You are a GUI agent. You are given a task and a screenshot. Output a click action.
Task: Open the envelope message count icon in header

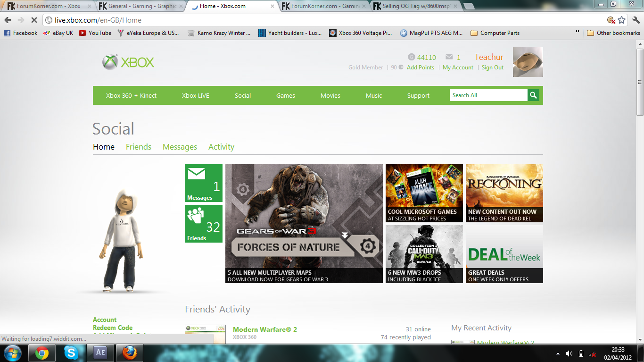pos(449,57)
